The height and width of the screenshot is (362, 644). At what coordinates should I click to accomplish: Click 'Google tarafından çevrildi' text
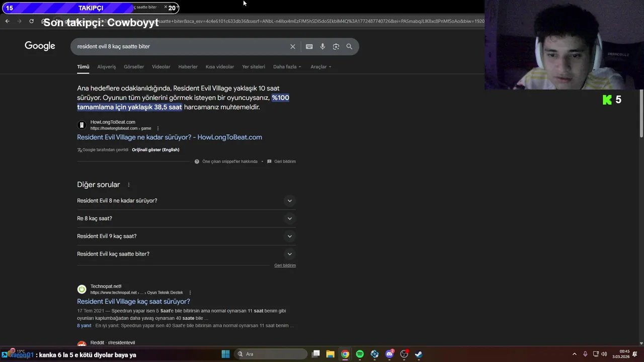click(105, 150)
